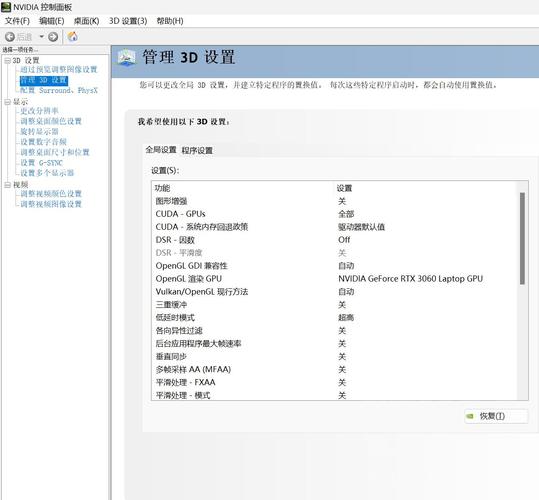Open the 3D 设置(3) menu

(128, 21)
